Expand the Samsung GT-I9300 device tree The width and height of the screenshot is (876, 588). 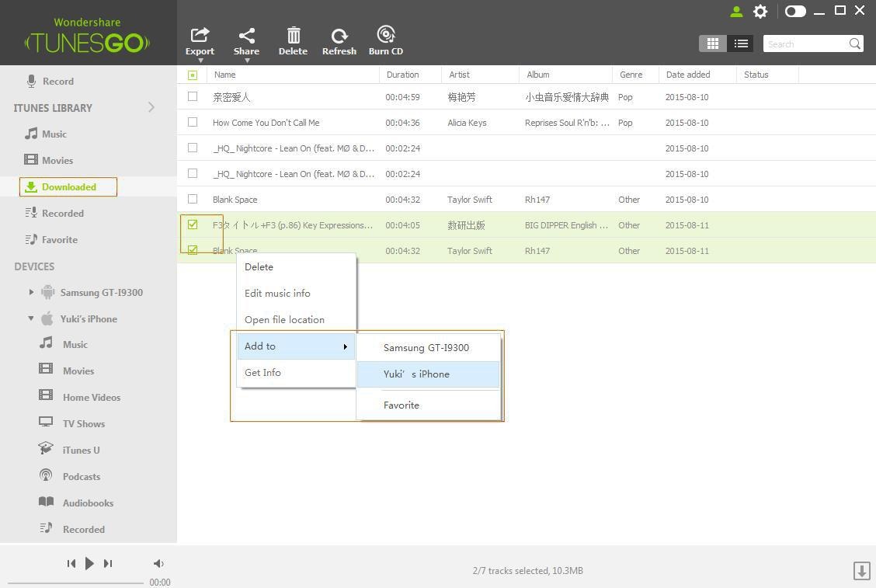coord(31,292)
